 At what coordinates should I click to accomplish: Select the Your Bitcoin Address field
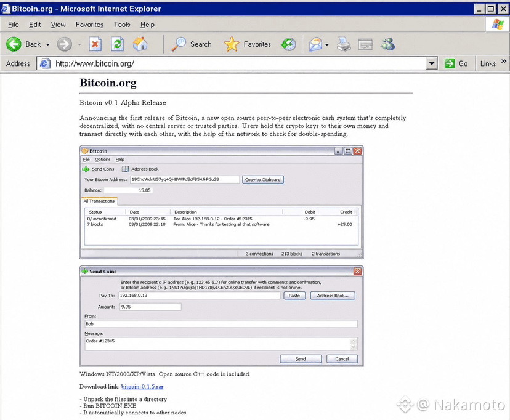pos(185,179)
